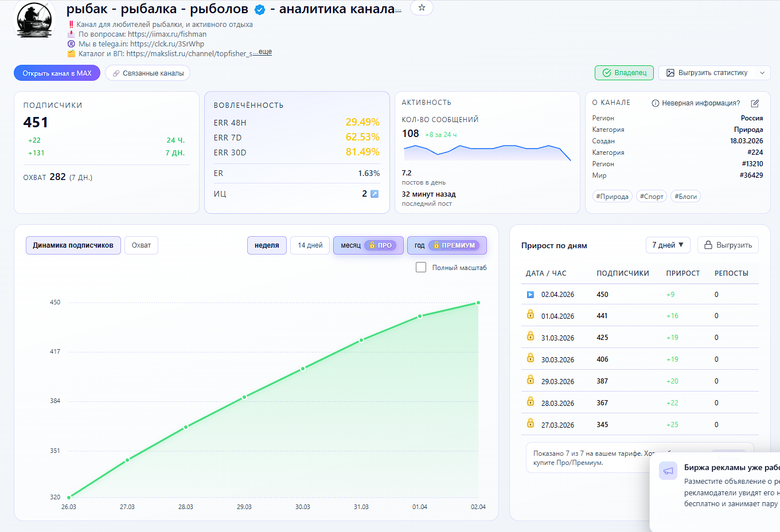Click the verified badge next to the channel name
This screenshot has height=532, width=780.
click(x=260, y=10)
